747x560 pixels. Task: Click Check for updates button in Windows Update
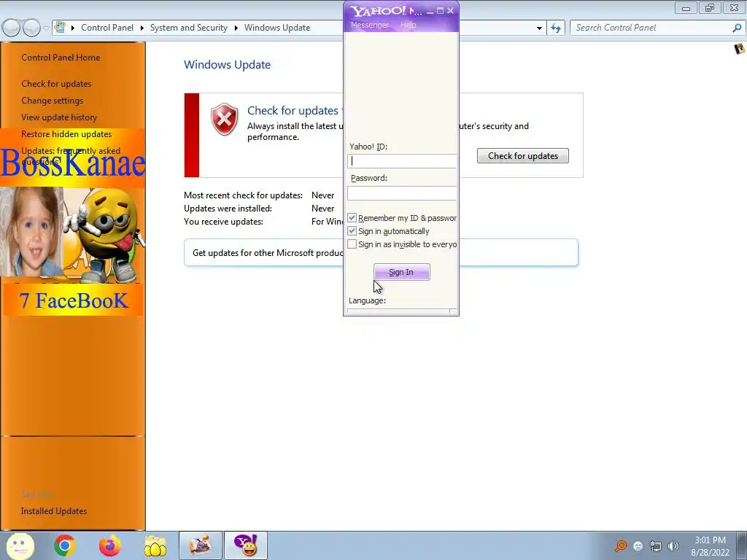point(522,156)
